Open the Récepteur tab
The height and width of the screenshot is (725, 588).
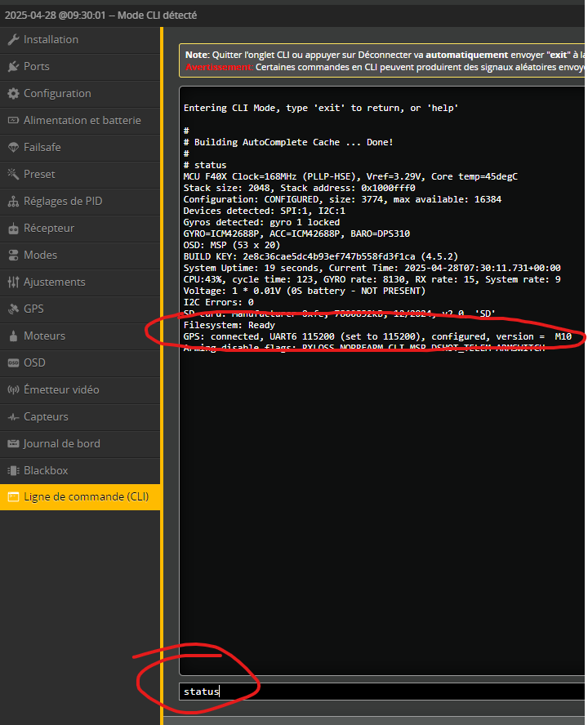49,229
